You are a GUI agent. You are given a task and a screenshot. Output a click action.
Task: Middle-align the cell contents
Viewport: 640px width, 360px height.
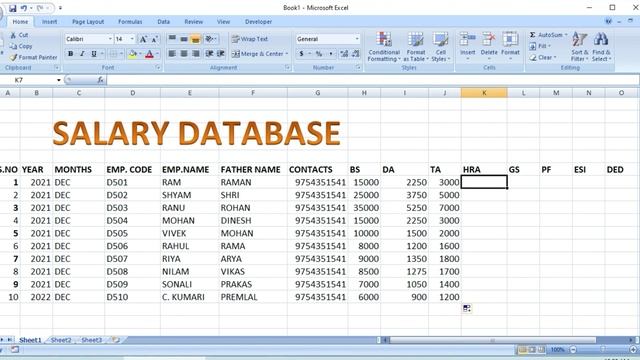[x=184, y=39]
